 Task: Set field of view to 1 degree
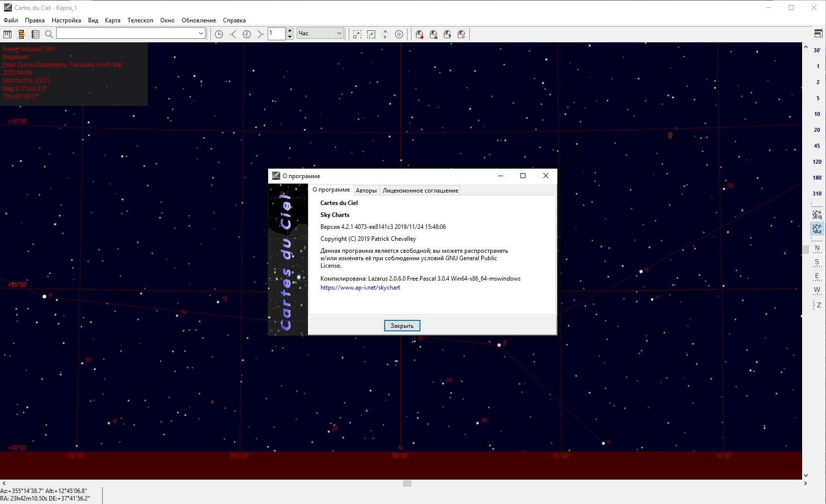(x=817, y=66)
